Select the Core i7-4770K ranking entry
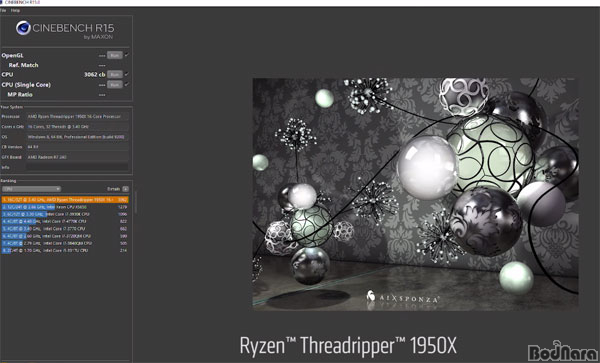This screenshot has height=363, width=600. (65, 221)
